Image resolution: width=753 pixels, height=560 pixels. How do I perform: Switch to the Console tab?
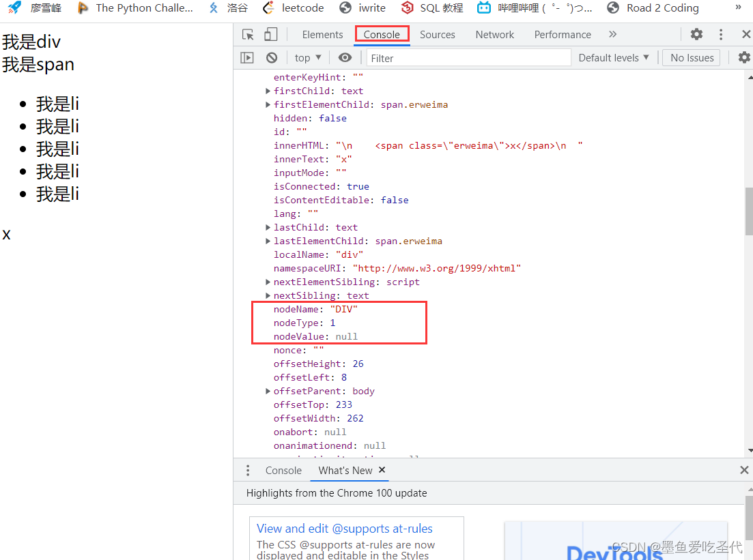click(x=382, y=35)
